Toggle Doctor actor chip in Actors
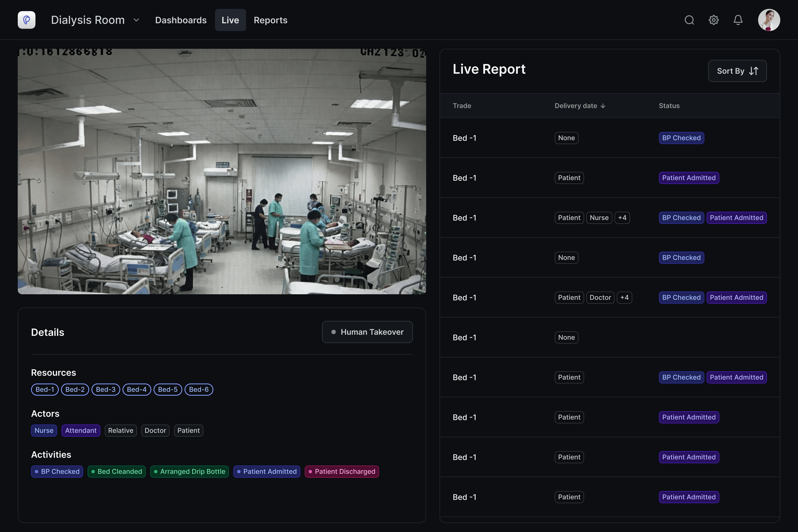The height and width of the screenshot is (532, 798). [155, 431]
